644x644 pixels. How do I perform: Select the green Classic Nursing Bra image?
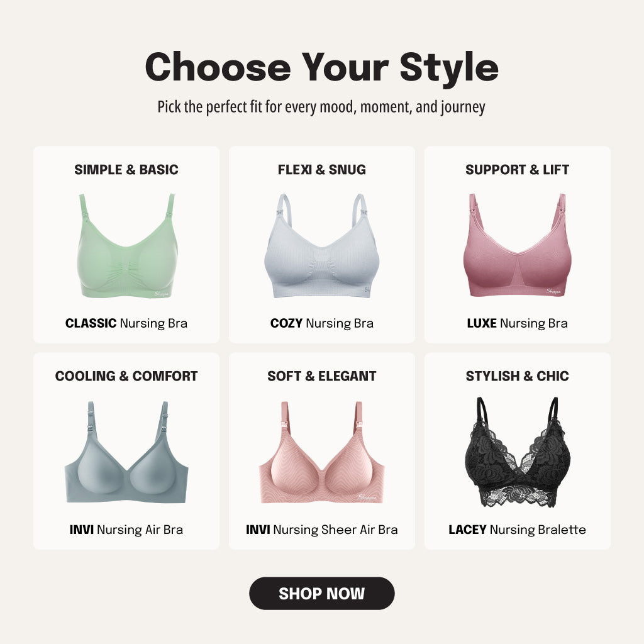point(126,246)
